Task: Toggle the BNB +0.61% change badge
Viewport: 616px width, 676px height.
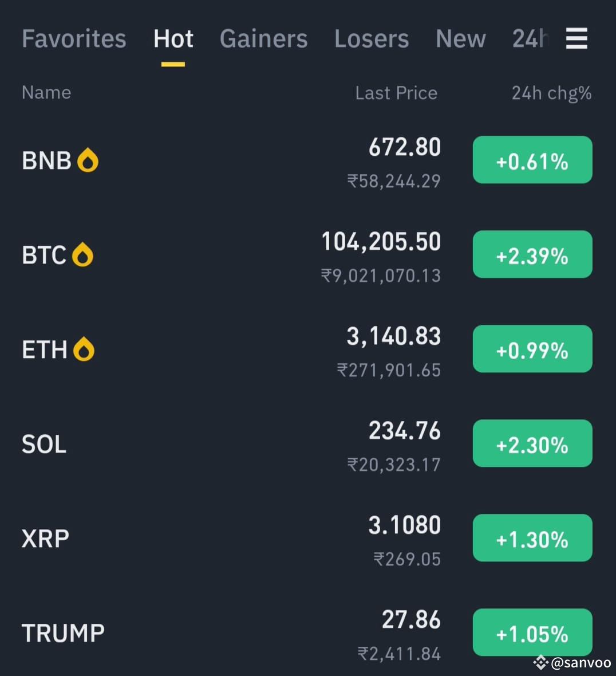Action: (x=532, y=160)
